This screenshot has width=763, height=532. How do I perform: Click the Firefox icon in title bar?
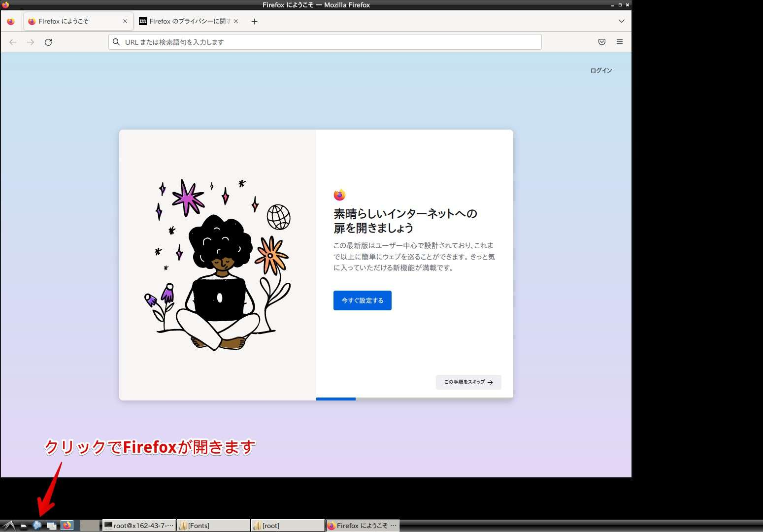pos(5,5)
